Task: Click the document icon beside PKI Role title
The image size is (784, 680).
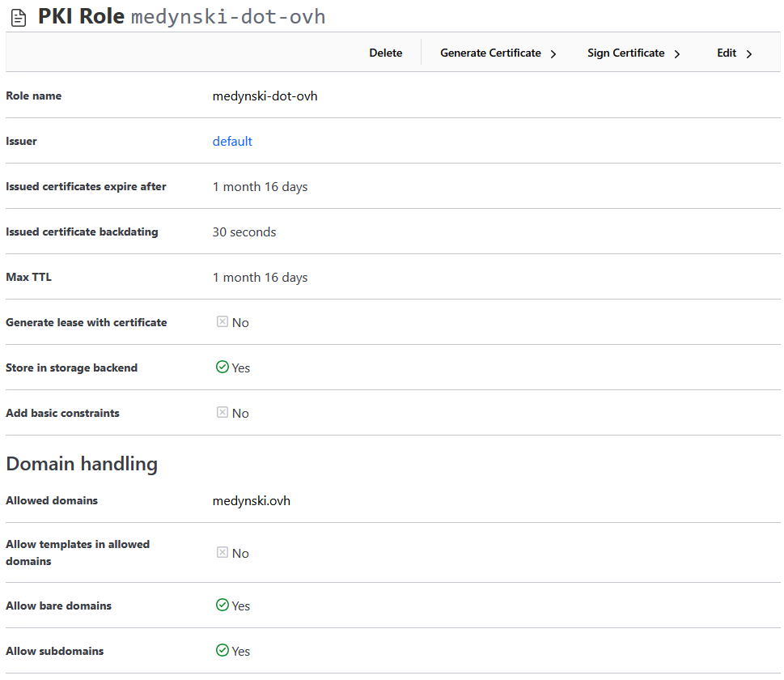Action: click(19, 17)
